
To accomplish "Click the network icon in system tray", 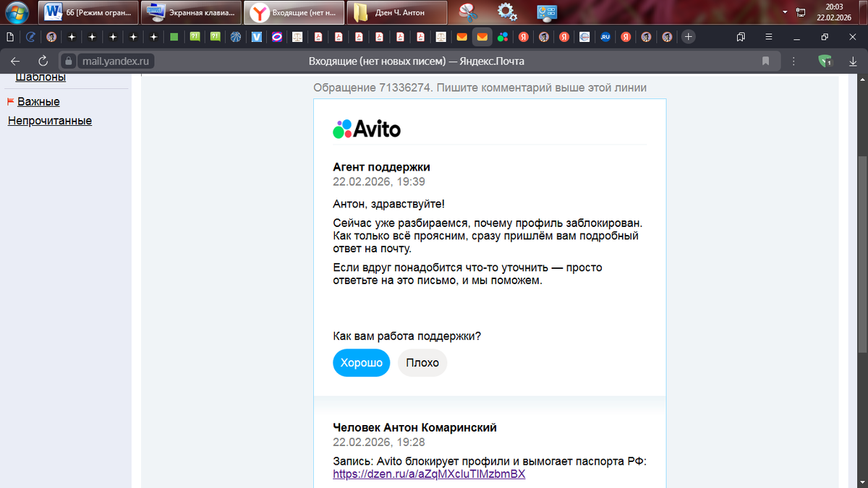I will tap(801, 12).
